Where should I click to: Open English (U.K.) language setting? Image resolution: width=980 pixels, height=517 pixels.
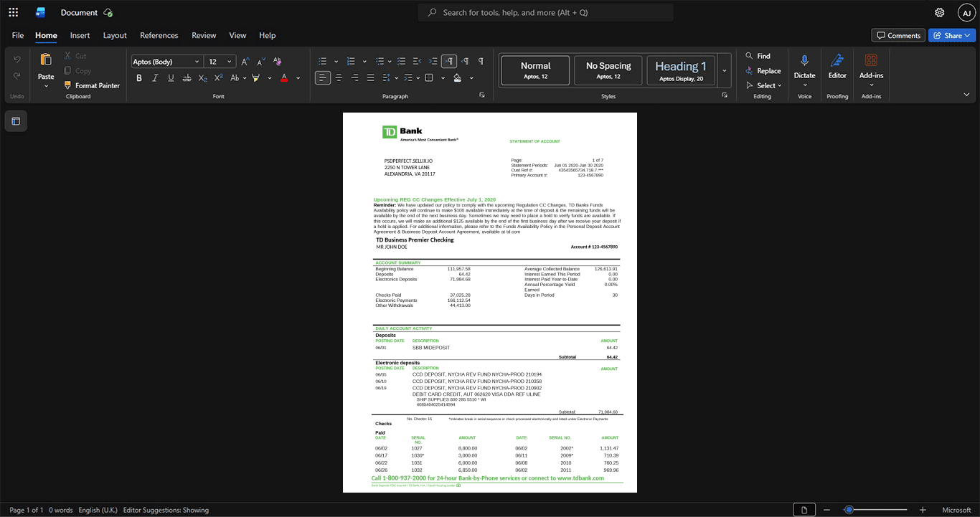pos(98,510)
